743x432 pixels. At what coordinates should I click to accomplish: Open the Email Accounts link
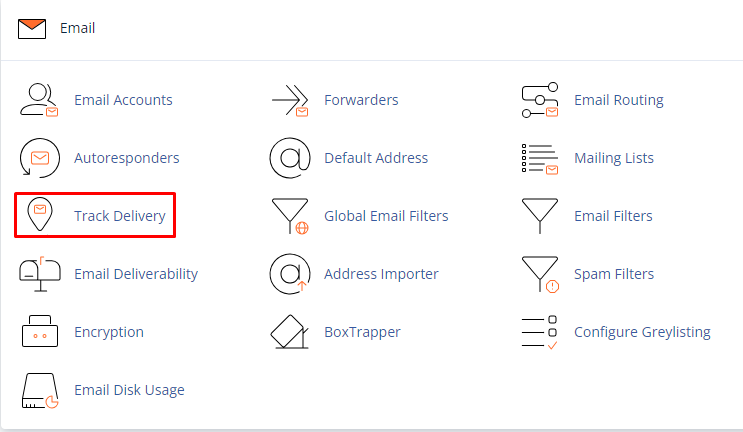tap(123, 100)
